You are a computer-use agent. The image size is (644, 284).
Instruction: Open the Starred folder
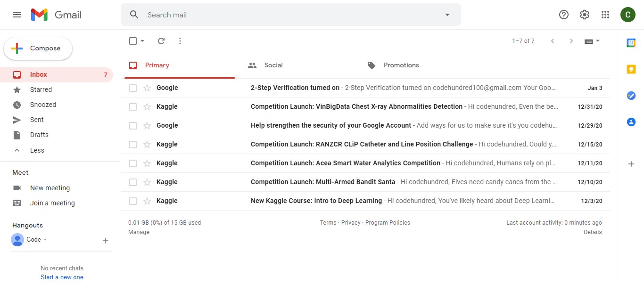point(41,89)
